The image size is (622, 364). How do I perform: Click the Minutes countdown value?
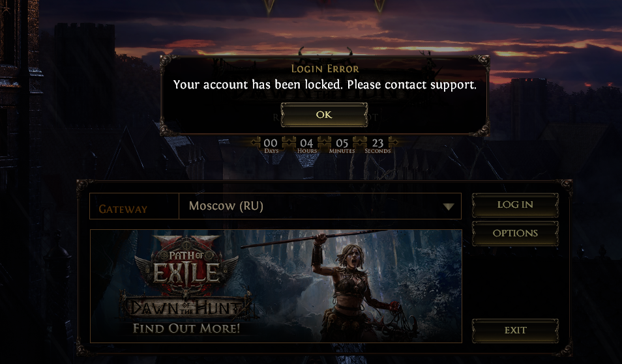(342, 143)
